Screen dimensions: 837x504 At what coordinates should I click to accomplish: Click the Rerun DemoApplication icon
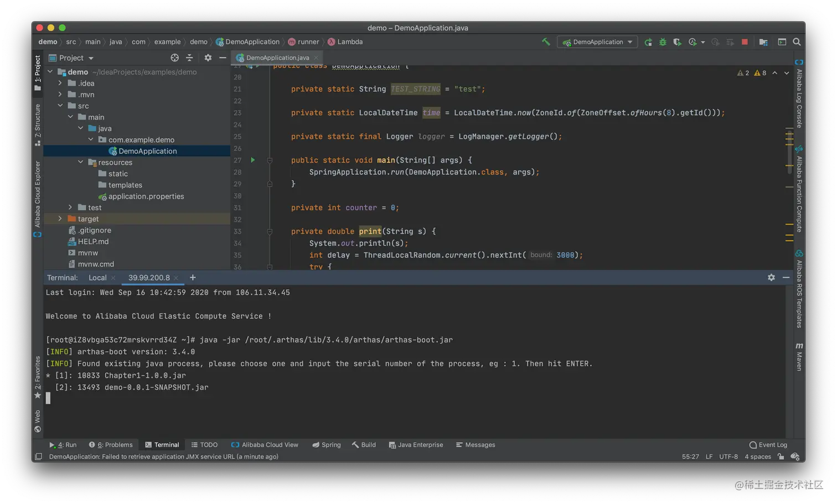point(648,42)
